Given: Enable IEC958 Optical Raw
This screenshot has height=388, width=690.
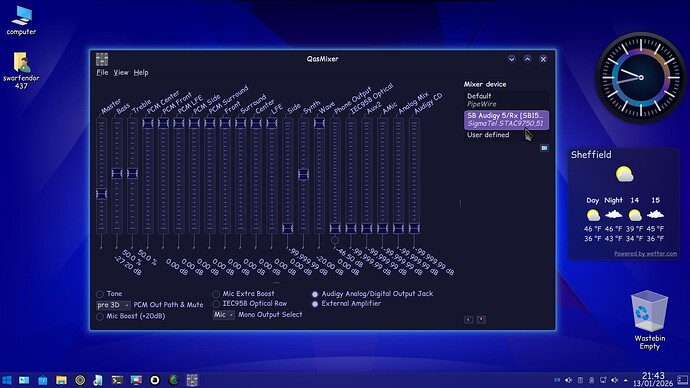Looking at the screenshot, I should click(216, 304).
